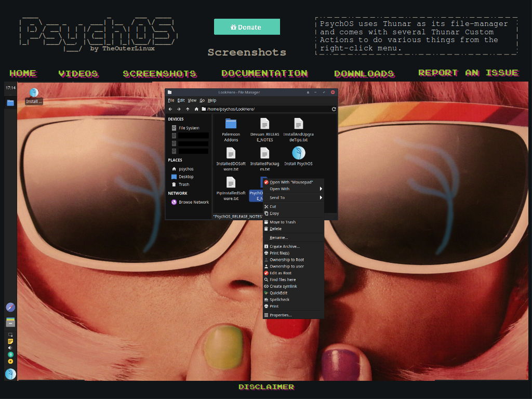Viewport: 532px width, 399px height.
Task: Open the screen tray icon with small x
Action: [10, 335]
